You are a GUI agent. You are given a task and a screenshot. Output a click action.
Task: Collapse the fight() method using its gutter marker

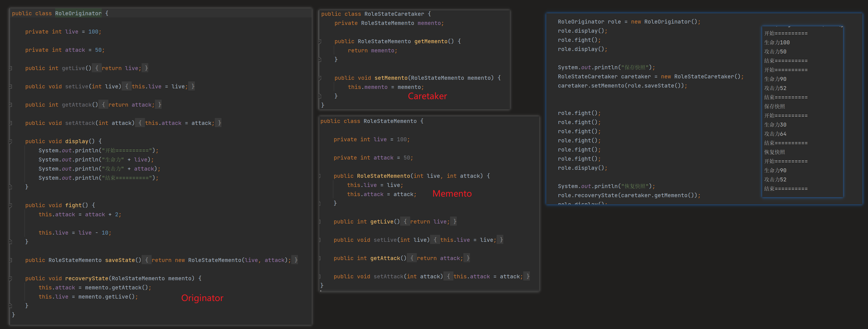pyautogui.click(x=11, y=205)
